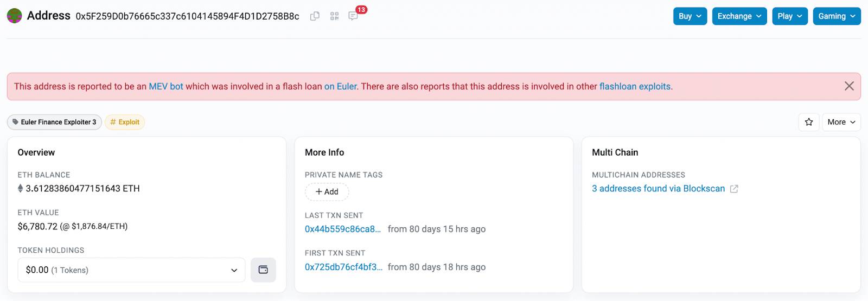Image resolution: width=868 pixels, height=301 pixels.
Task: Open the Exchange dropdown
Action: (x=739, y=16)
